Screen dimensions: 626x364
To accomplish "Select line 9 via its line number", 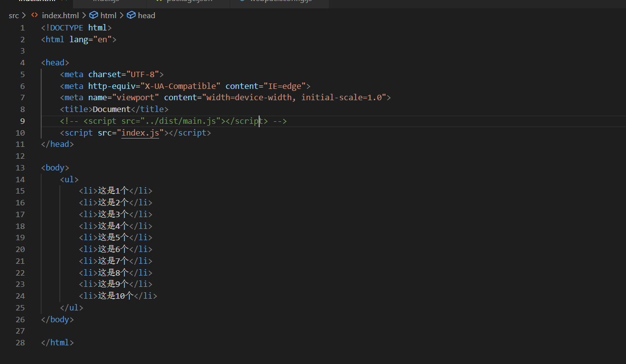I will 22,121.
